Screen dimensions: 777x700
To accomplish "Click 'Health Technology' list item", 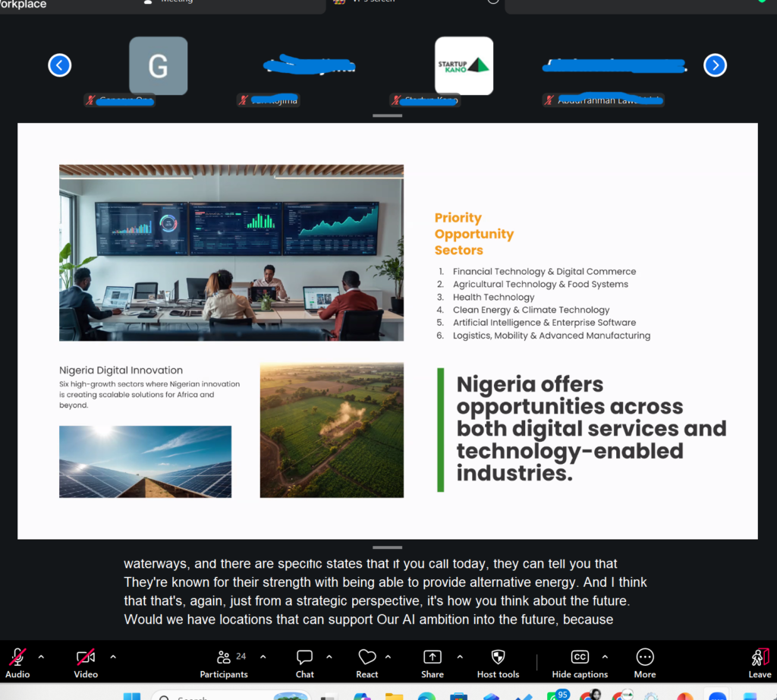I will [493, 297].
